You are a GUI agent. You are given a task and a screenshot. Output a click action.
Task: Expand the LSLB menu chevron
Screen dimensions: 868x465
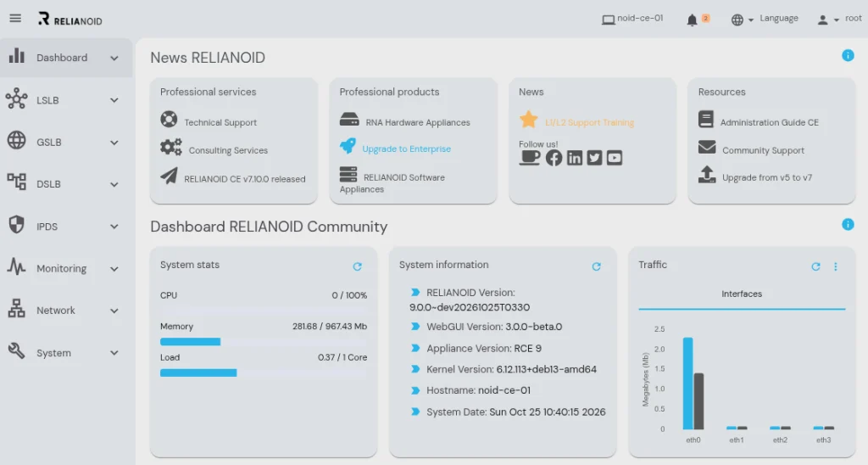(x=114, y=100)
